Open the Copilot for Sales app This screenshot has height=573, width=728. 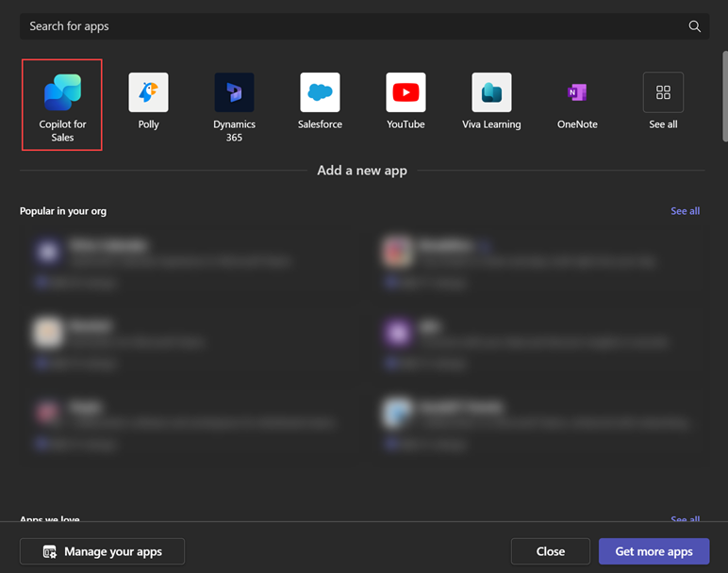pos(62,105)
